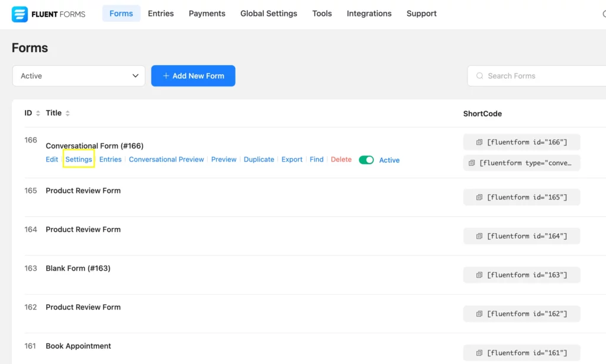Open Entries link under Conversational Form #166

(x=110, y=160)
